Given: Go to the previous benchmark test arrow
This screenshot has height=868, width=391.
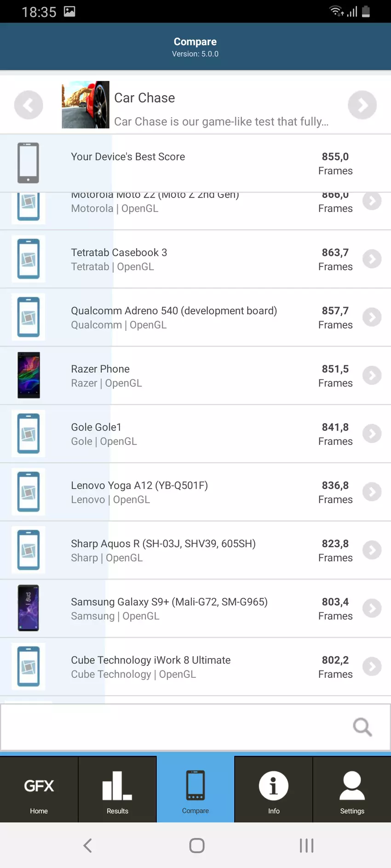Looking at the screenshot, I should click(x=29, y=105).
